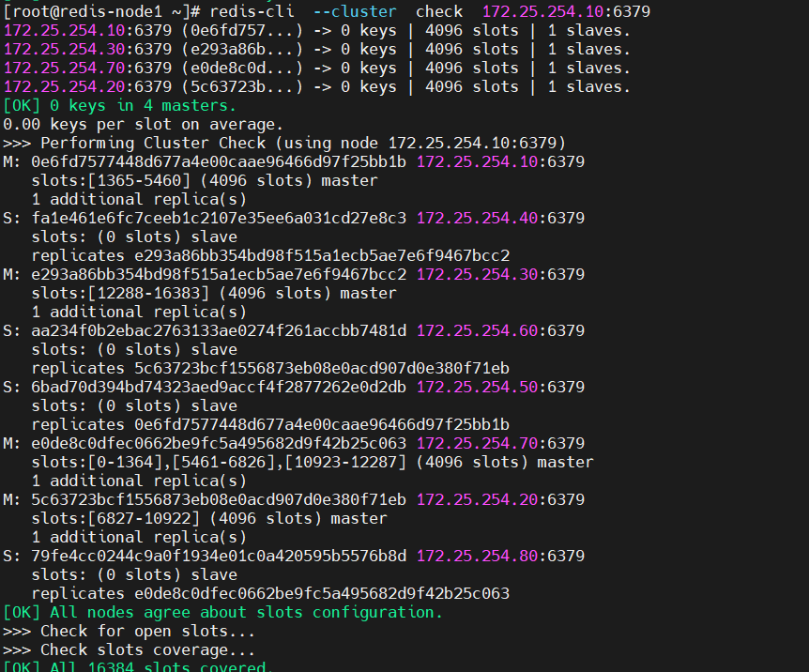Click the IP '172.25.254.10' in the summary line
The image size is (809, 672).
click(64, 30)
